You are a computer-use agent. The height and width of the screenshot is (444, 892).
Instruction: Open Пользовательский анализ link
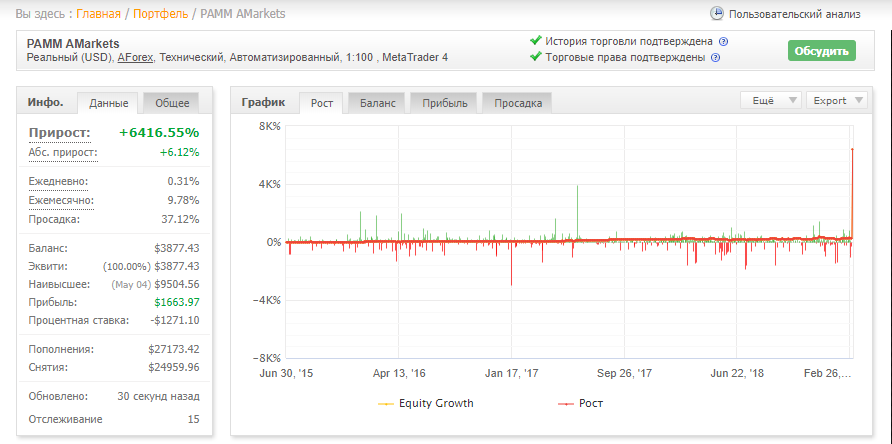coord(795,14)
